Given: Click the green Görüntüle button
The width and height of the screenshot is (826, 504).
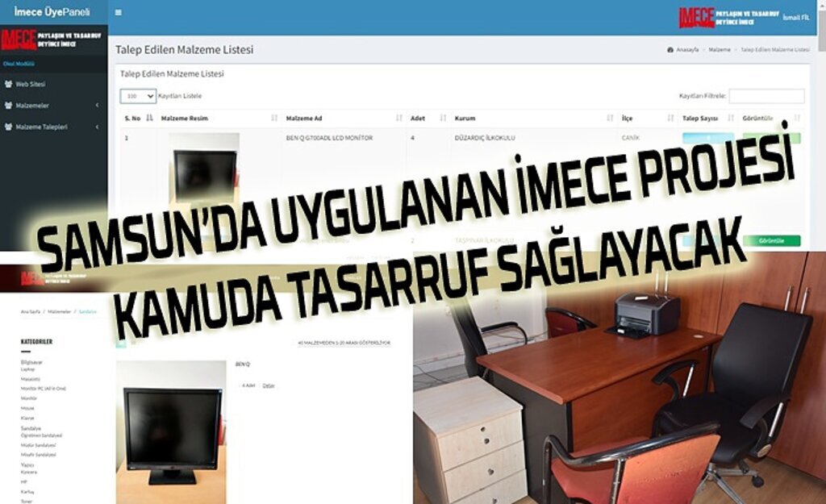Looking at the screenshot, I should 771,240.
